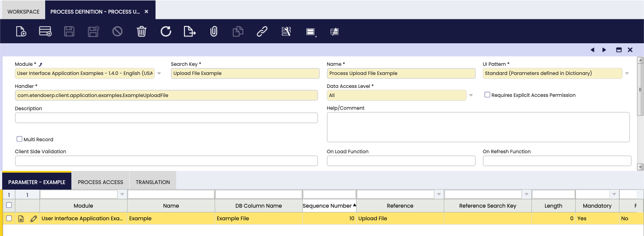Open form view icon in Example row
This screenshot has height=236, width=644.
tap(21, 219)
